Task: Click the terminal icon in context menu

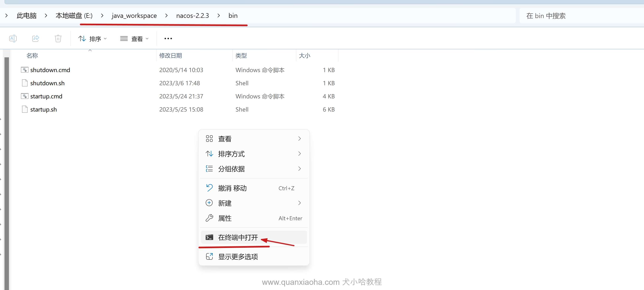Action: (209, 237)
